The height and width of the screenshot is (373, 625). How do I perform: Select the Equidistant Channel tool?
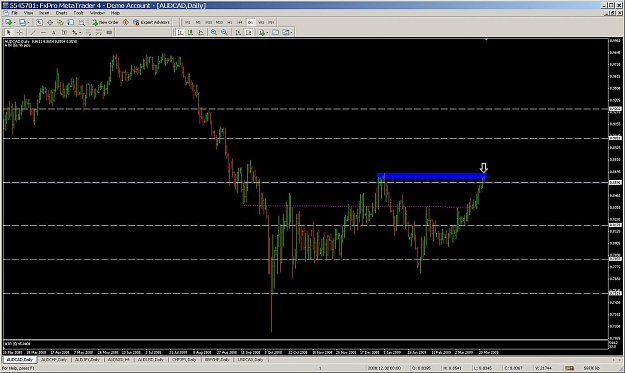point(99,33)
